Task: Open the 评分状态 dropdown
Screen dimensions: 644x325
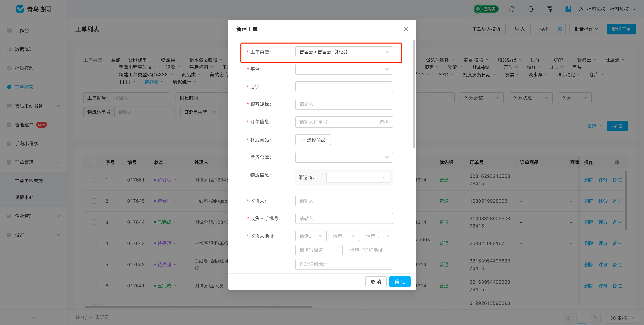Action: coord(531,98)
